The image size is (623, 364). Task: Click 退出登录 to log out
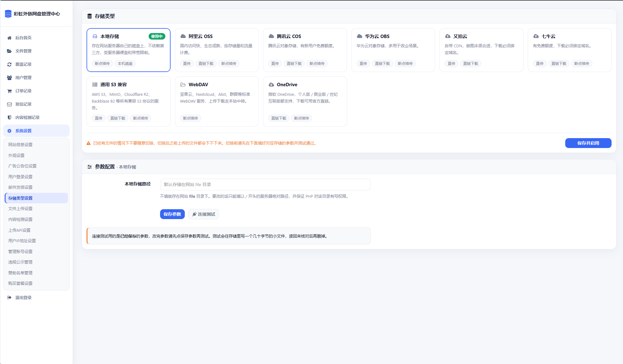coord(36,298)
